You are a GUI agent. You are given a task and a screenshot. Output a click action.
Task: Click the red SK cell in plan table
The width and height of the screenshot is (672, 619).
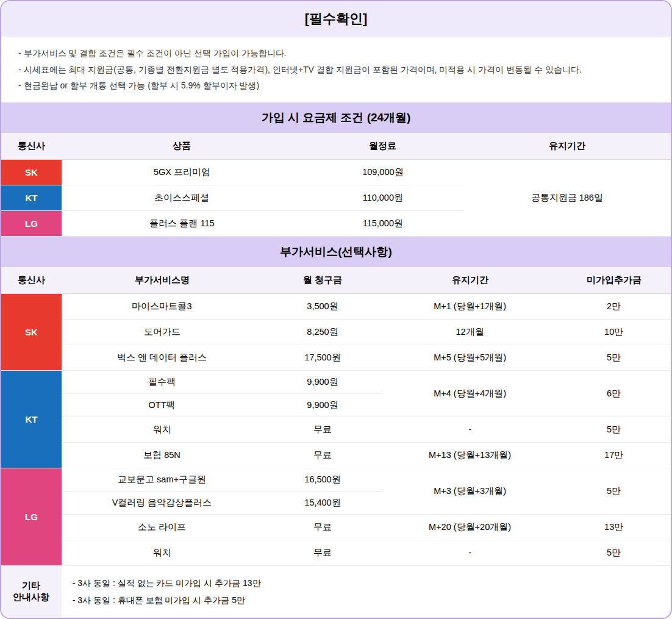pyautogui.click(x=31, y=173)
